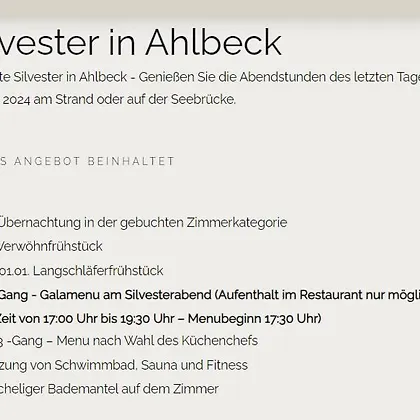Click the 'Schwimmbad, Sauna und Fitness' item
Screen dimensions: 420x420
[x=151, y=365]
